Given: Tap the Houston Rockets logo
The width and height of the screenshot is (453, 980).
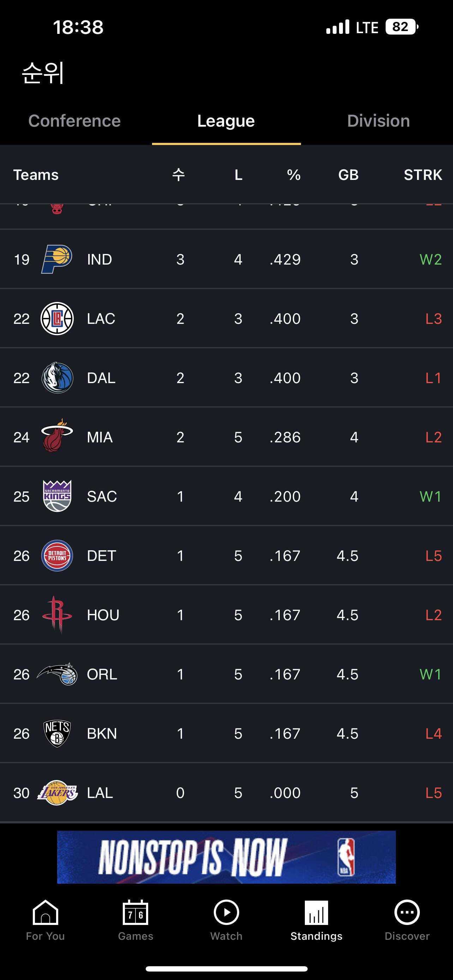Looking at the screenshot, I should click(57, 614).
